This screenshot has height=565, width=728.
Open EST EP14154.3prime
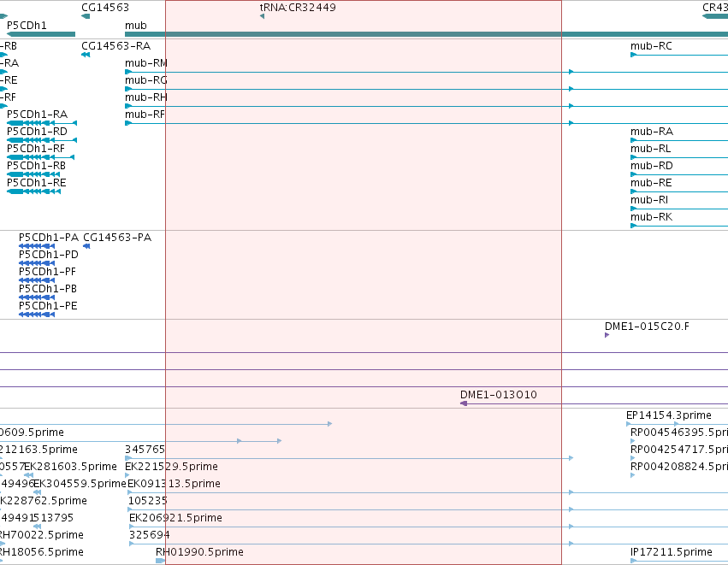669,415
